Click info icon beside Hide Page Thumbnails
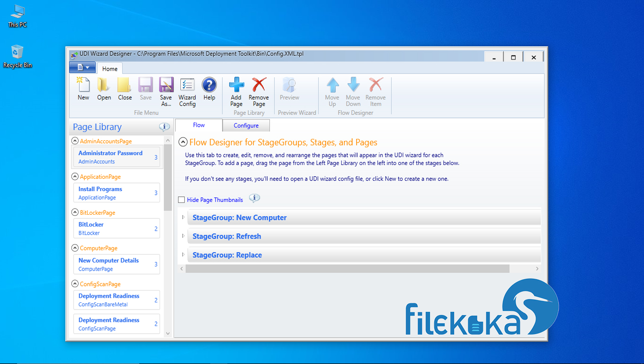The width and height of the screenshot is (644, 364). coord(255,199)
